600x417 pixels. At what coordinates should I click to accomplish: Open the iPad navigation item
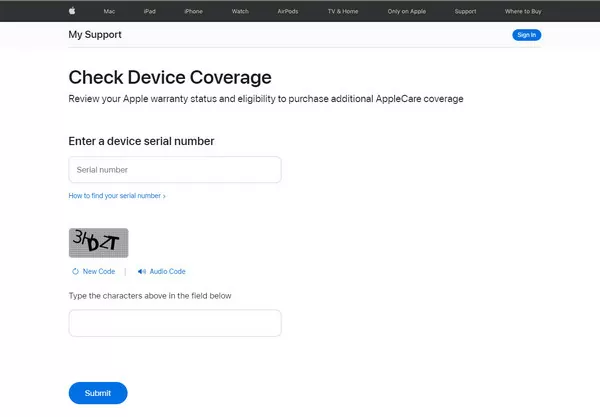tap(149, 11)
